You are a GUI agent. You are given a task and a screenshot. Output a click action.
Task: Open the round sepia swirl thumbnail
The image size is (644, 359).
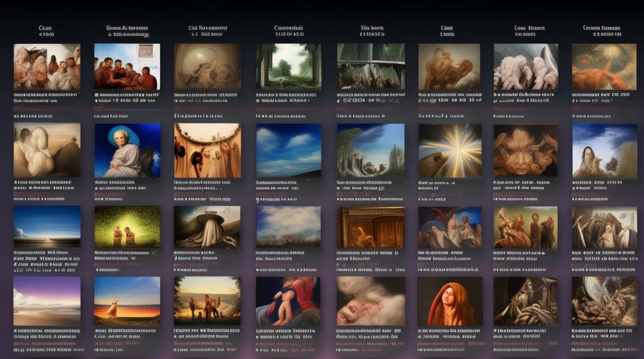coord(207,67)
